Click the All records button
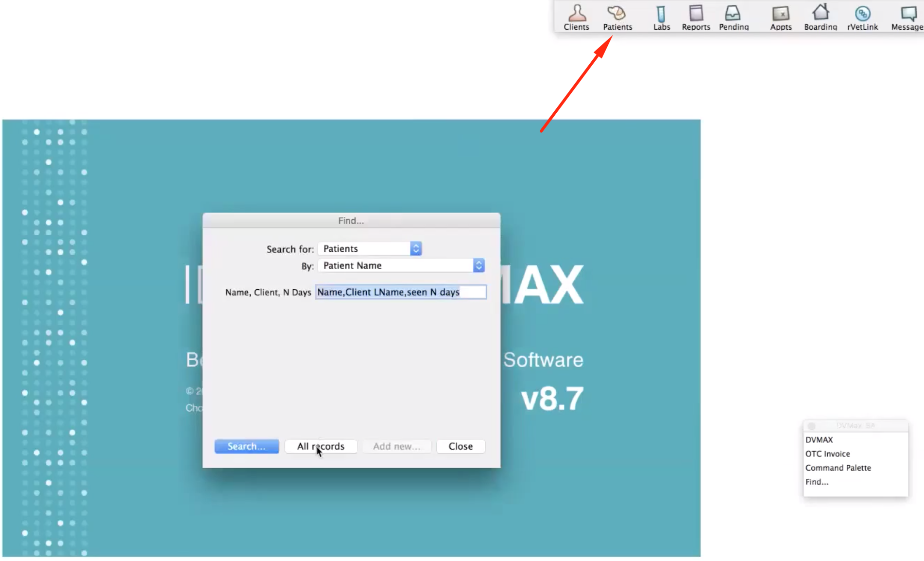The image size is (924, 561). tap(321, 446)
